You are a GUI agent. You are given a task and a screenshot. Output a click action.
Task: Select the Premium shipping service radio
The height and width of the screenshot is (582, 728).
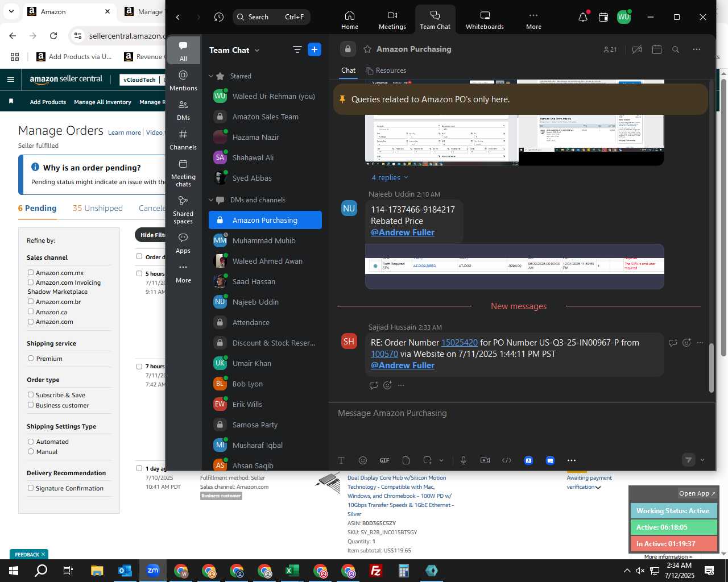coord(31,358)
